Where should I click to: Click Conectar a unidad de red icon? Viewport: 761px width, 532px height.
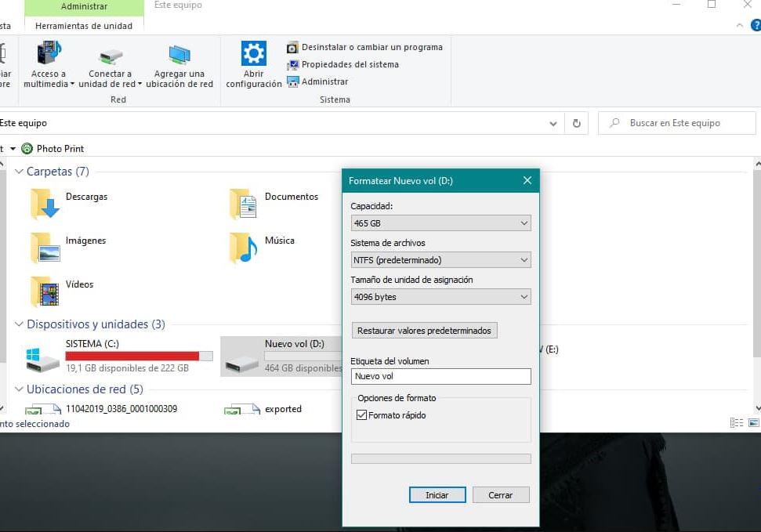(x=111, y=56)
